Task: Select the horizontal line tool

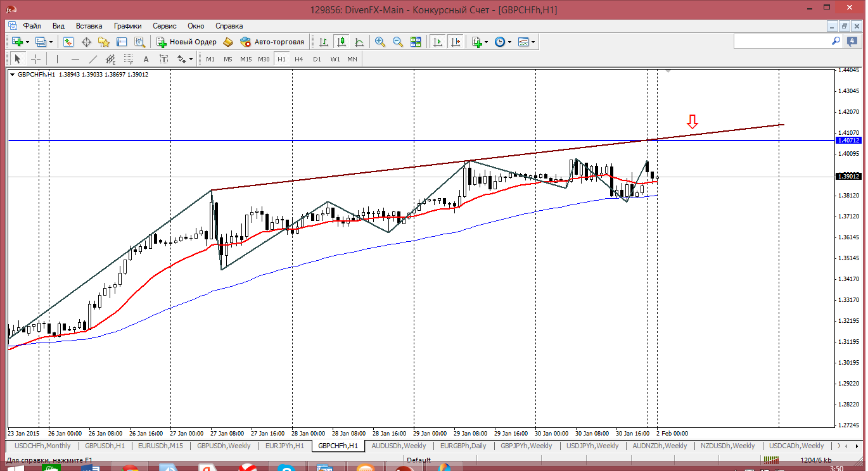Action: (x=75, y=59)
